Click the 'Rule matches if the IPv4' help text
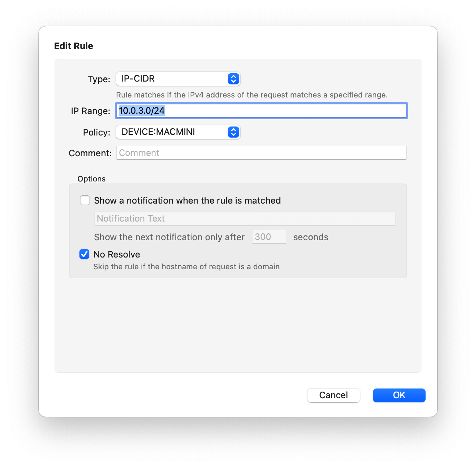The width and height of the screenshot is (476, 468). [x=251, y=95]
